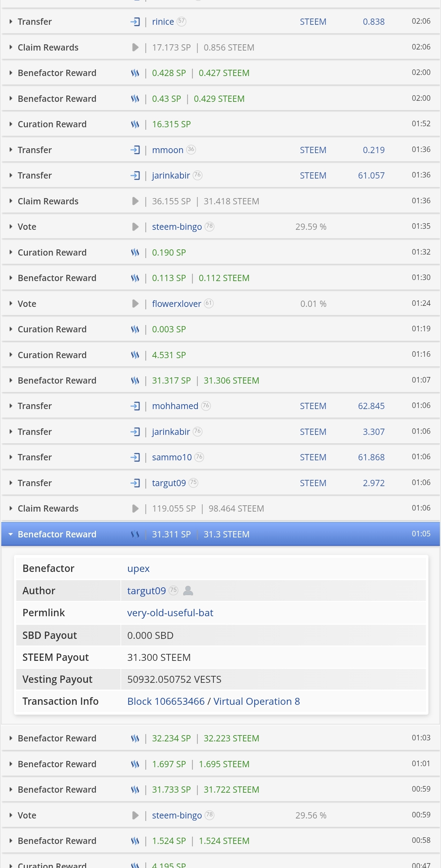The image size is (441, 868).
Task: Click 31.300 STEEM payout value
Action: 159,657
